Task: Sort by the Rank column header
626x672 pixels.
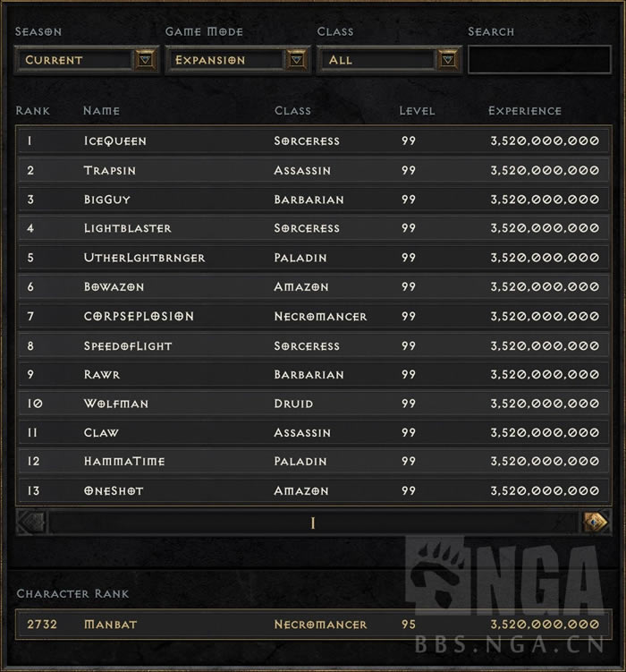Action: click(x=33, y=111)
